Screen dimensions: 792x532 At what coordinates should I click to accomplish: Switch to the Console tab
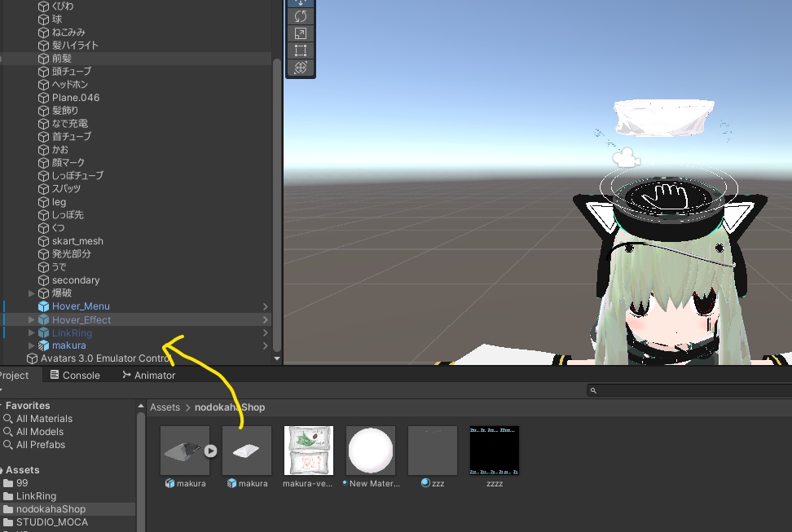(x=75, y=376)
